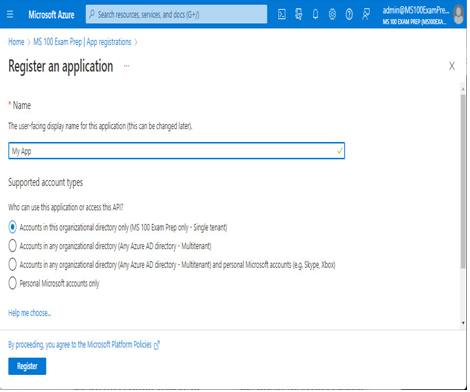Open the Help question mark menu

tap(349, 14)
